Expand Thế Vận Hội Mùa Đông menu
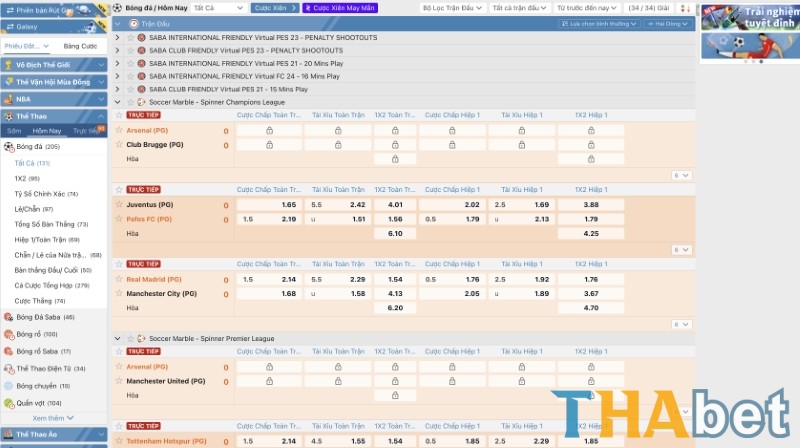This screenshot has height=448, width=800. coord(54,82)
